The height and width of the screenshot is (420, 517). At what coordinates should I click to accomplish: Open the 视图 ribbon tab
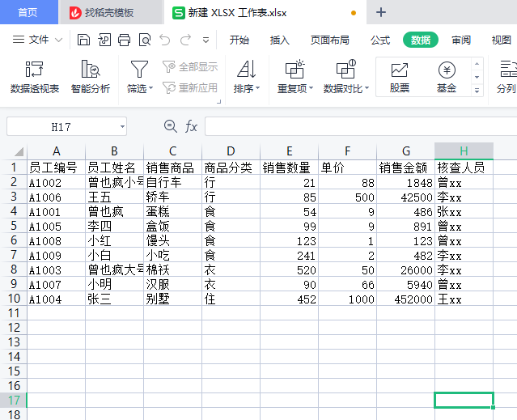point(501,40)
